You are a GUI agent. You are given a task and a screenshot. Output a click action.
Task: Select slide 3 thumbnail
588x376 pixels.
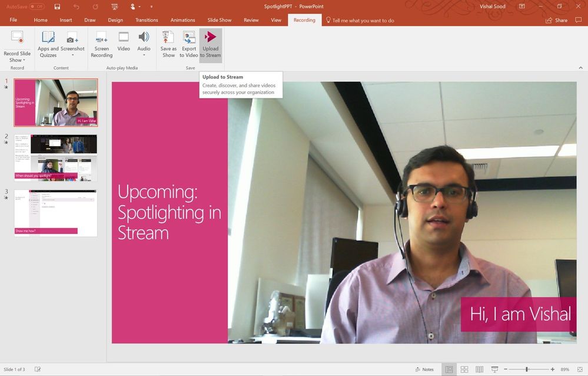[x=56, y=213]
